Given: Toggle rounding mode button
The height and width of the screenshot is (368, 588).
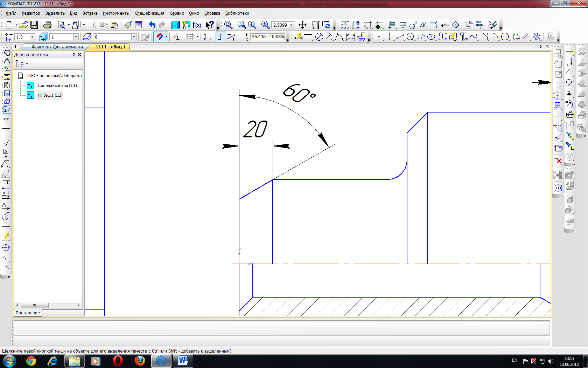Looking at the screenshot, I should [231, 36].
